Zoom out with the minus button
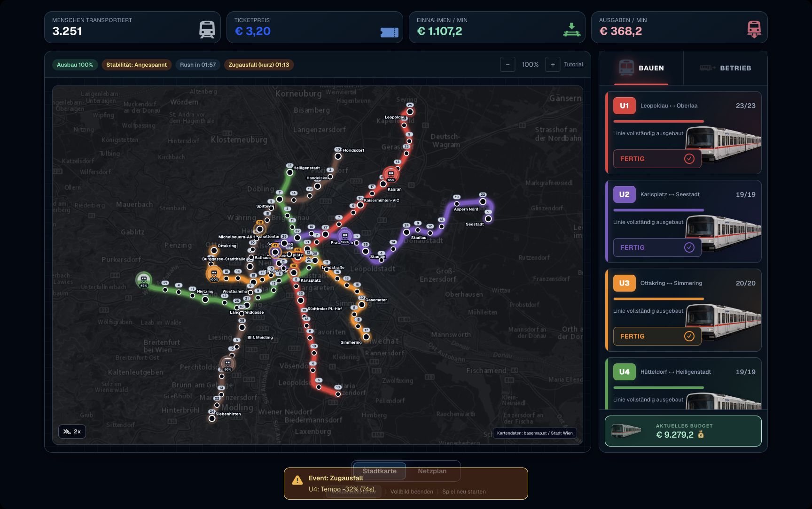Image resolution: width=812 pixels, height=509 pixels. (507, 64)
